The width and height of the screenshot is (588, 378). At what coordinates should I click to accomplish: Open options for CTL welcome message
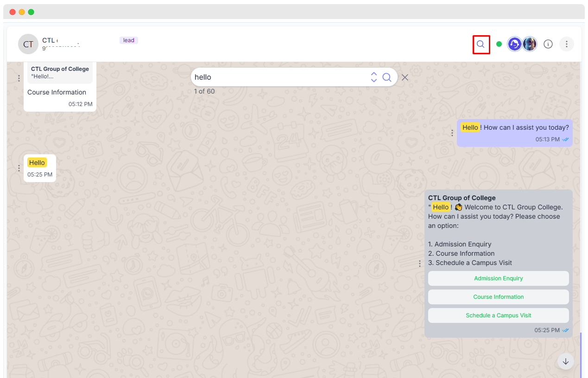[x=420, y=264]
